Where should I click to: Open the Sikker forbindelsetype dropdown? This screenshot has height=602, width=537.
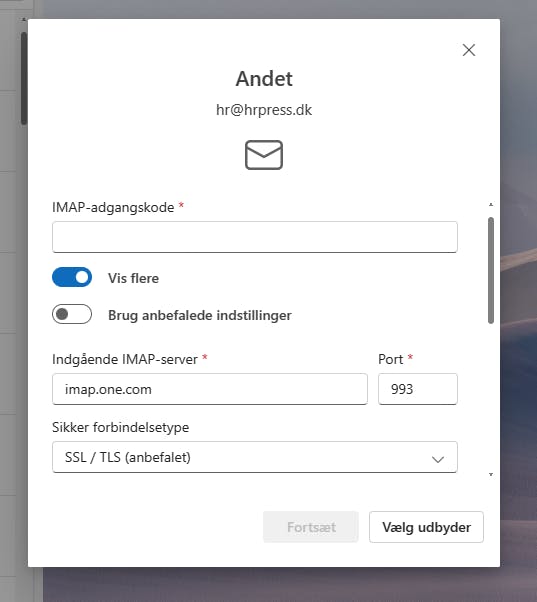click(x=255, y=457)
